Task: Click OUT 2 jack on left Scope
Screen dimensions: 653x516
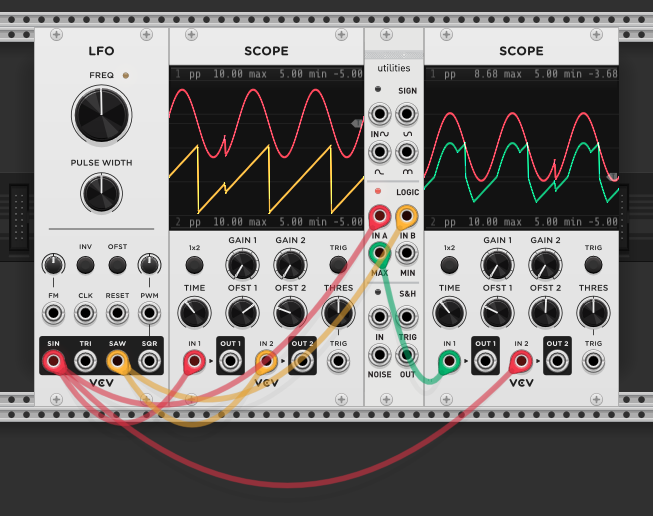Action: coord(302,361)
